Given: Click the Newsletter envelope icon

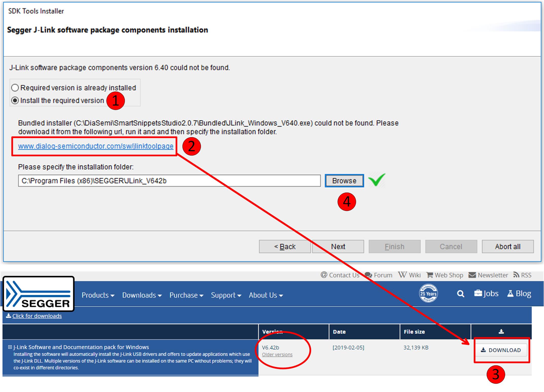Looking at the screenshot, I should coord(472,275).
